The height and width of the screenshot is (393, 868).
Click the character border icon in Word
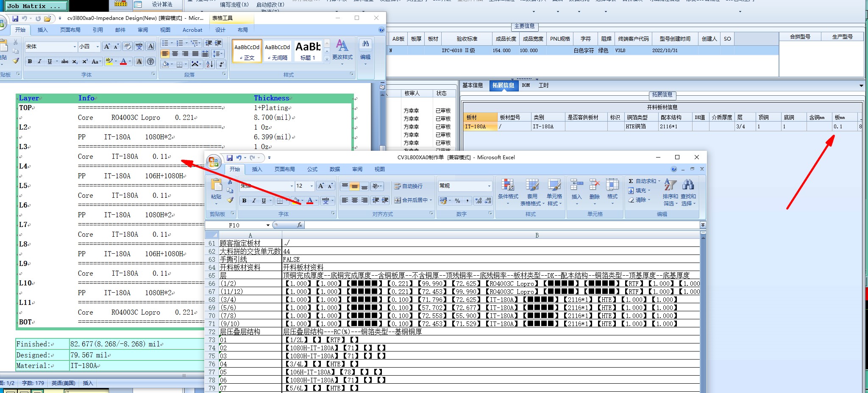tap(150, 47)
